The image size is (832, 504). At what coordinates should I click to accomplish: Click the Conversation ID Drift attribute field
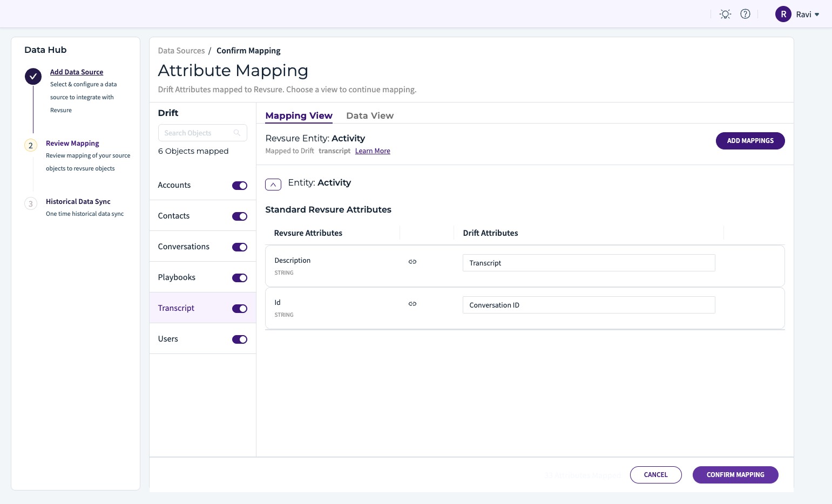(589, 305)
